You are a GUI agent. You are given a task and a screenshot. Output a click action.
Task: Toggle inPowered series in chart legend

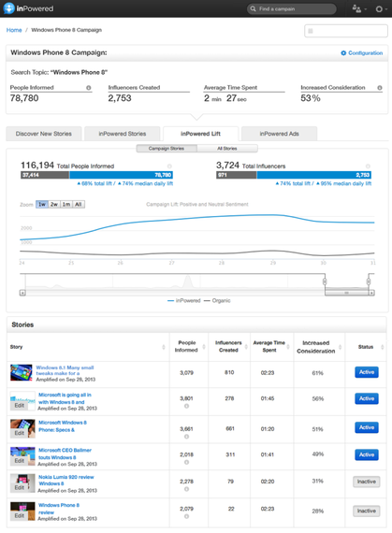[184, 301]
